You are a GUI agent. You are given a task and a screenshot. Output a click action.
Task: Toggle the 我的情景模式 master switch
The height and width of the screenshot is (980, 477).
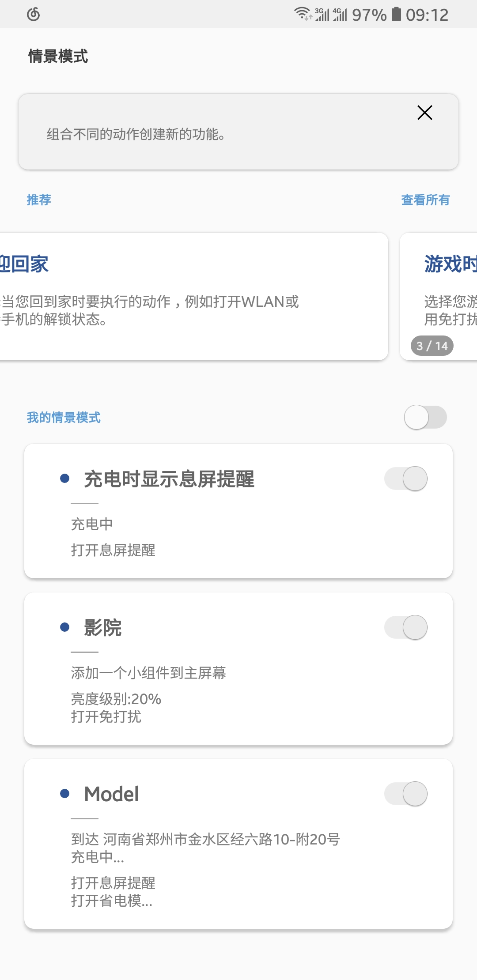tap(425, 417)
